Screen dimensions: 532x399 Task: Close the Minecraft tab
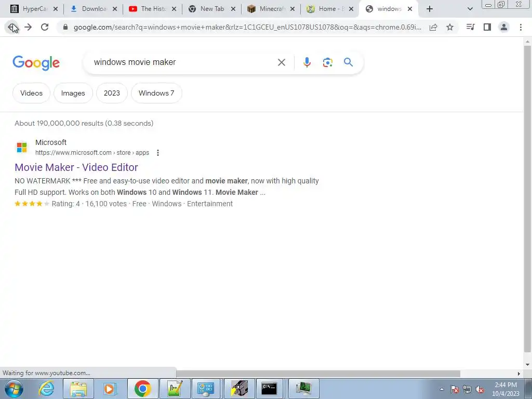point(292,9)
